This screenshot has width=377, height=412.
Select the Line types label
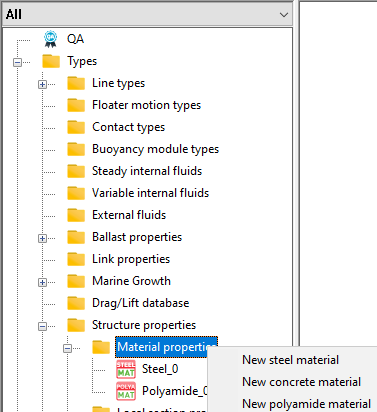[x=119, y=83]
